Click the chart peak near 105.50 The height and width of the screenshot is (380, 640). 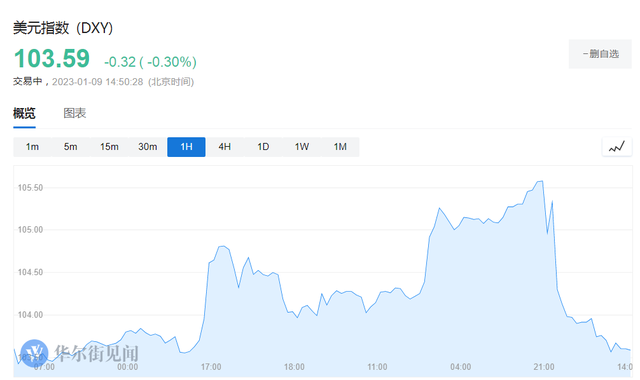tap(542, 181)
